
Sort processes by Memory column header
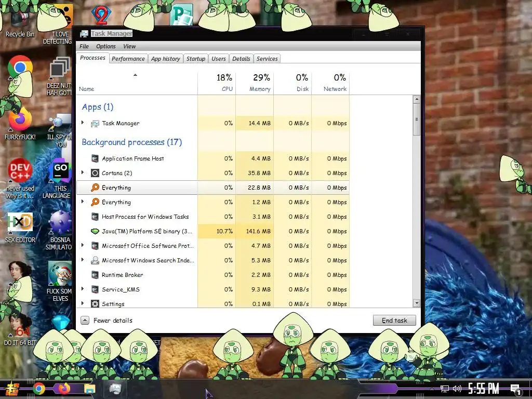click(x=255, y=84)
